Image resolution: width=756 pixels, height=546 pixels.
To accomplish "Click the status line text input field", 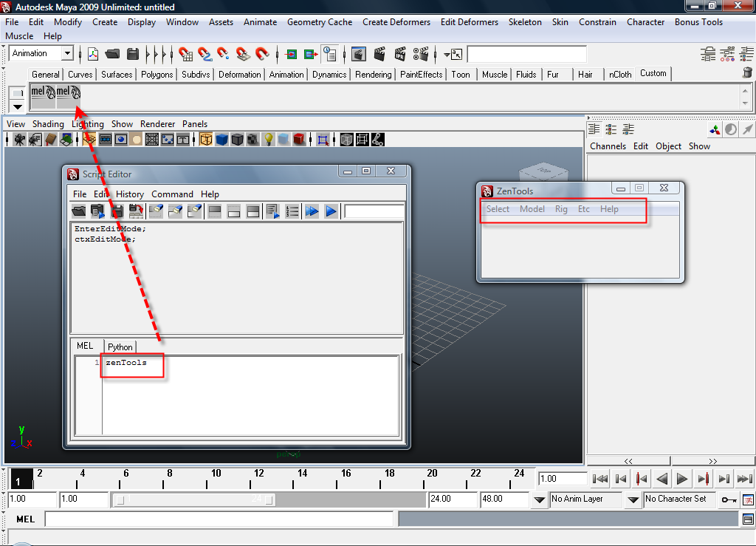I will tap(526, 55).
